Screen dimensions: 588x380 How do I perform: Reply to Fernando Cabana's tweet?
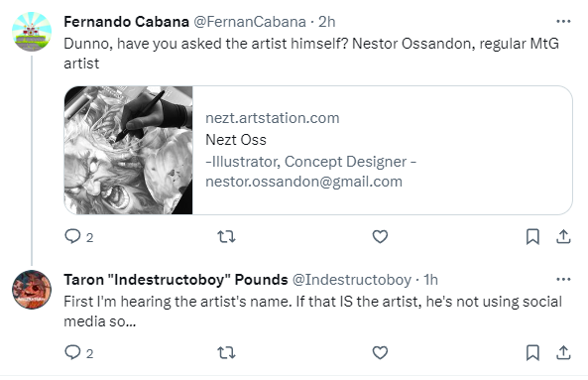pos(72,237)
